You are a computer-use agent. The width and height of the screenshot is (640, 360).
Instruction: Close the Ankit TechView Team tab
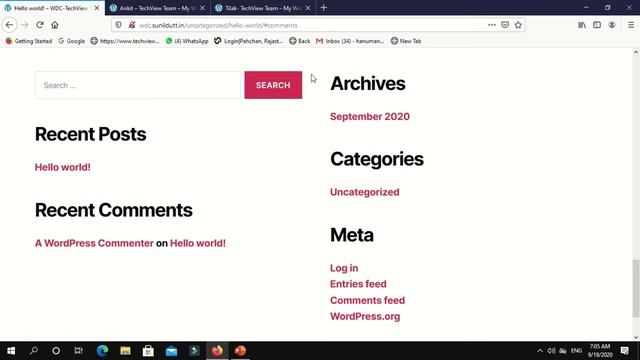[x=202, y=8]
